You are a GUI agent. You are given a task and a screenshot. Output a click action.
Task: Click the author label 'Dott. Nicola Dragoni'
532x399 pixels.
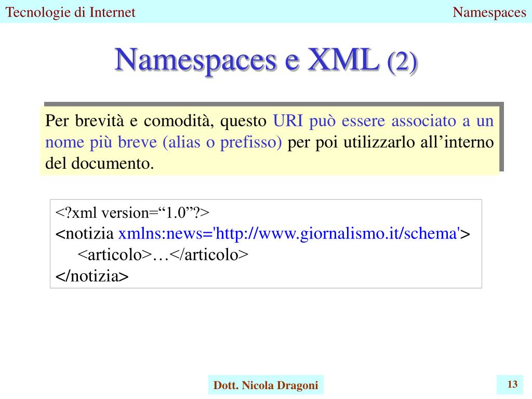coord(265,385)
